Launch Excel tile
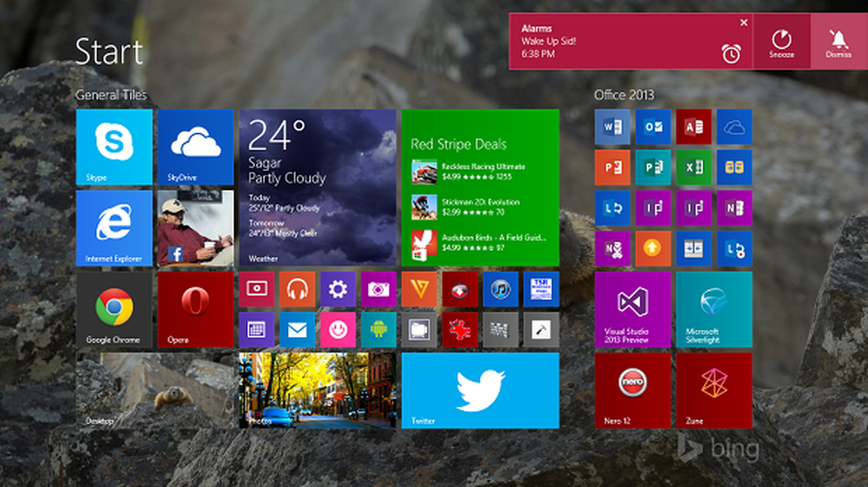868x487 pixels. click(694, 168)
